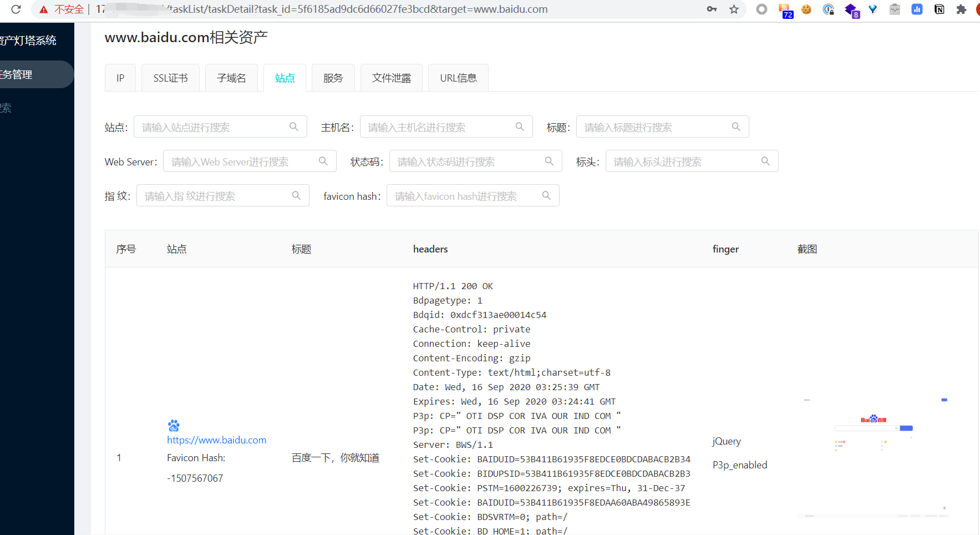
Task: Open the browser extensions puzzle icon
Action: coord(962,9)
